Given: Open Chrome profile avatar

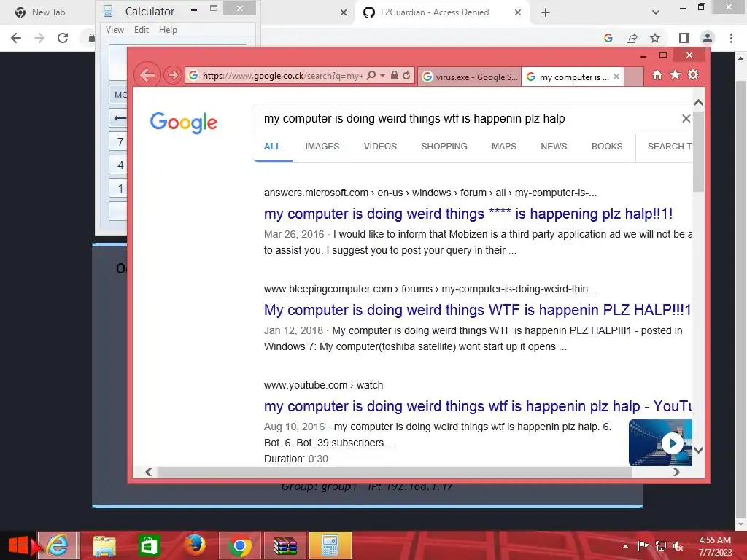Looking at the screenshot, I should [x=708, y=38].
